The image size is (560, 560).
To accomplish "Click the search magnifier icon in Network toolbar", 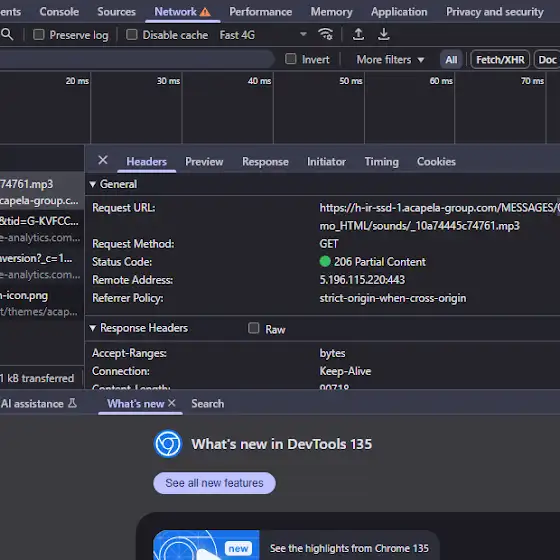I will 7,35.
